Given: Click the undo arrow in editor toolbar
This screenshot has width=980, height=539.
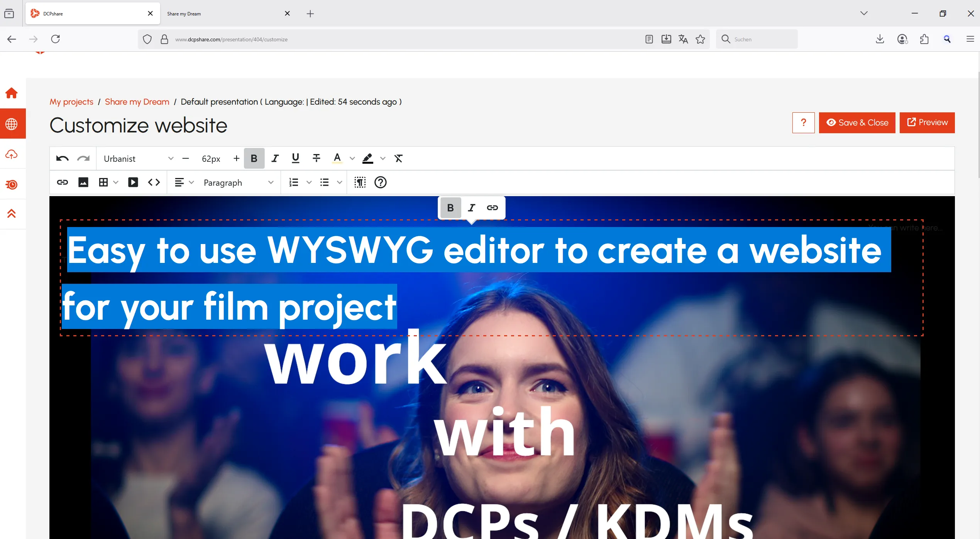Looking at the screenshot, I should coord(62,158).
